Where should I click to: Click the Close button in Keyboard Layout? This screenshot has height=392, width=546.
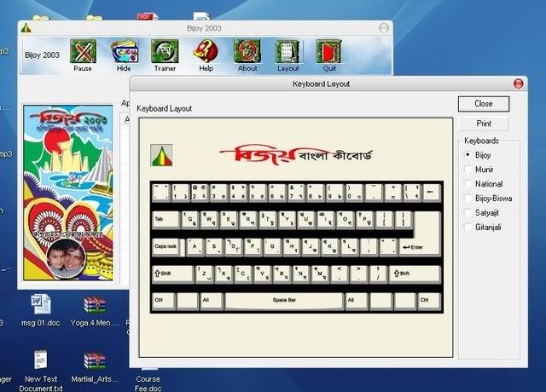[484, 104]
